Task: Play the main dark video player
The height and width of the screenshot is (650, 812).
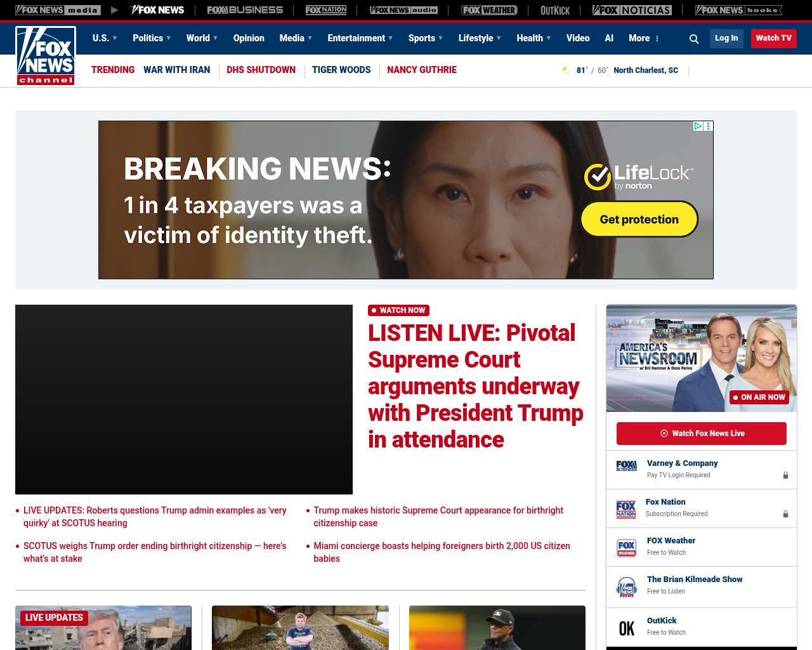Action: pyautogui.click(x=184, y=399)
